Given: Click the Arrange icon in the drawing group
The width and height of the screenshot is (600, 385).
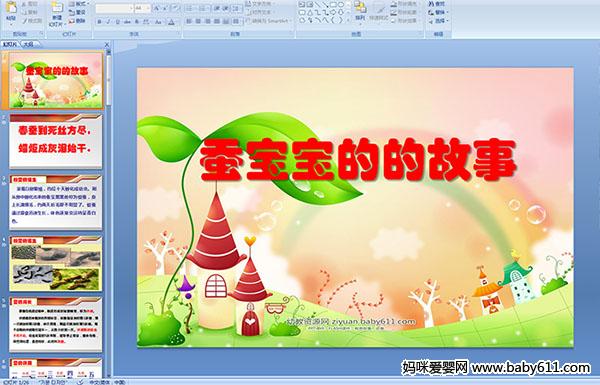Looking at the screenshot, I should (360, 11).
